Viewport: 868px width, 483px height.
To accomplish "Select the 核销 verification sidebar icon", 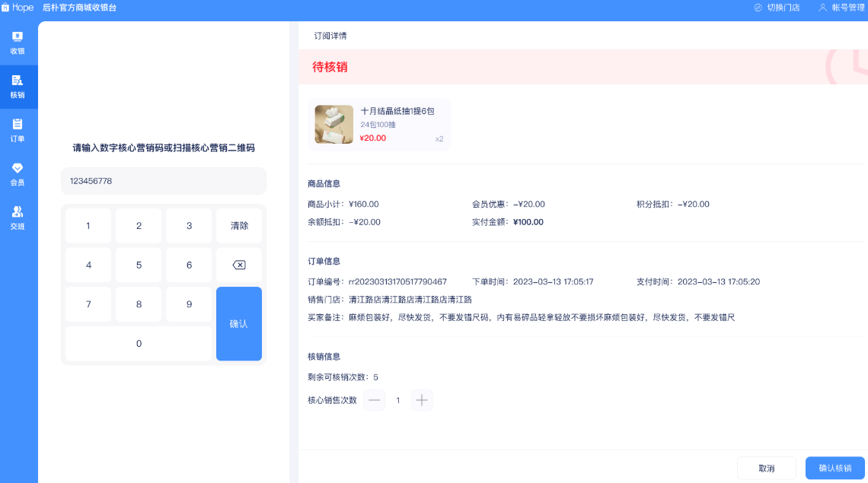I will coord(18,81).
